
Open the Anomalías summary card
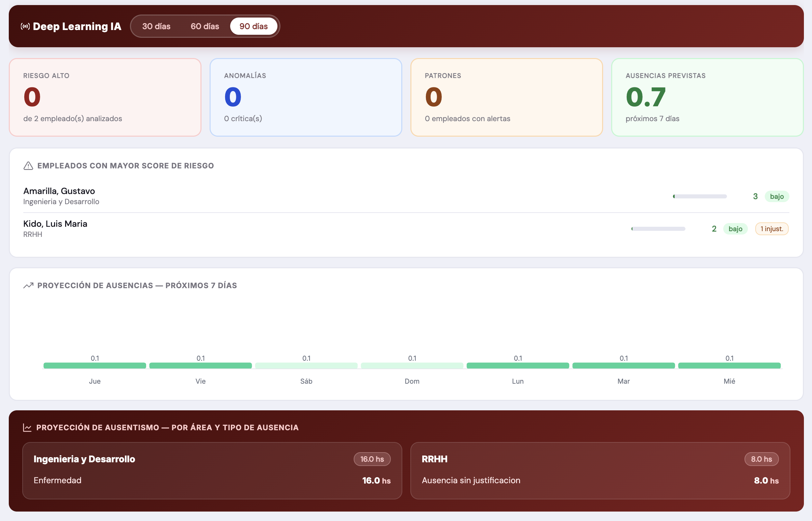306,98
